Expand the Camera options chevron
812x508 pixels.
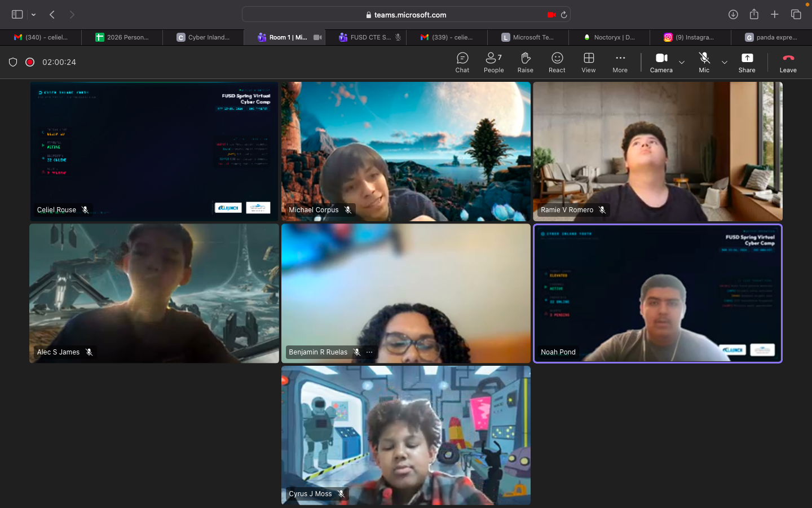682,62
